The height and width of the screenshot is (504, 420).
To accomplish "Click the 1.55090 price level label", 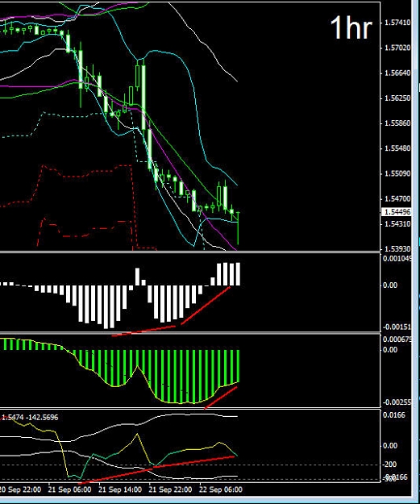I will pos(397,173).
